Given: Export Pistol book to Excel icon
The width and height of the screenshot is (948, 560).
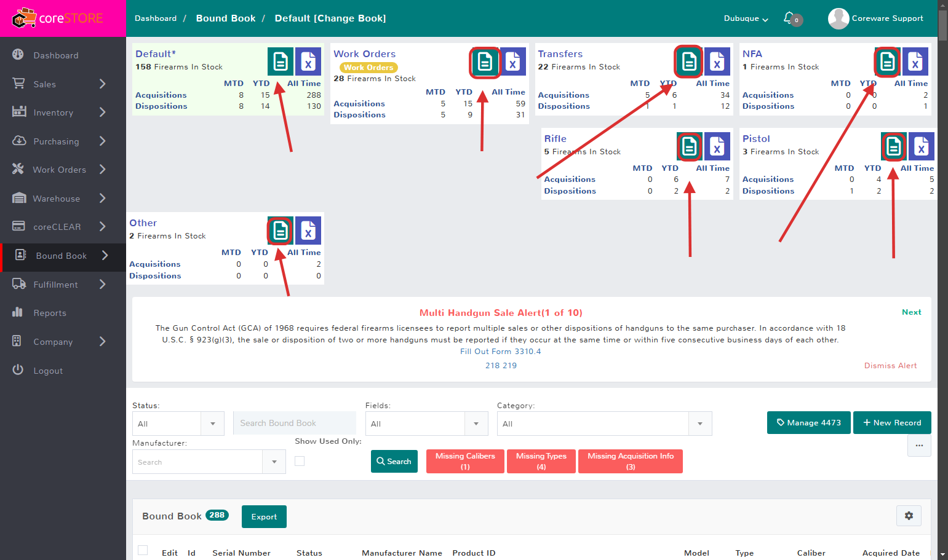Looking at the screenshot, I should (x=922, y=146).
